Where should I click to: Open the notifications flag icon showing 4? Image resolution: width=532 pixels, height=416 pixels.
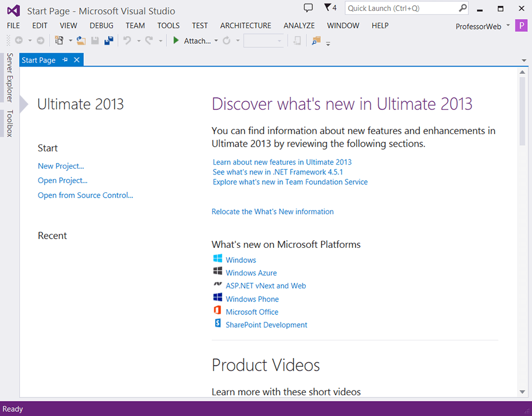tap(330, 8)
